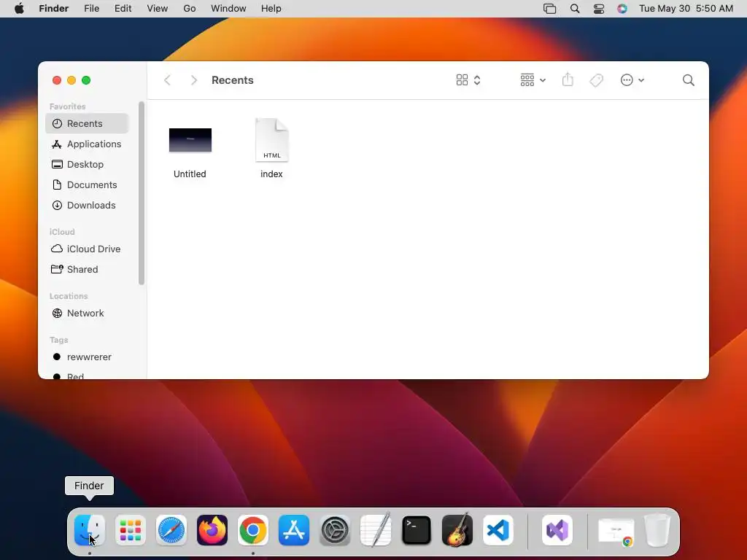Screen dimensions: 747x560
Task: Open Visual Studio Code in Dock
Action: (498, 530)
